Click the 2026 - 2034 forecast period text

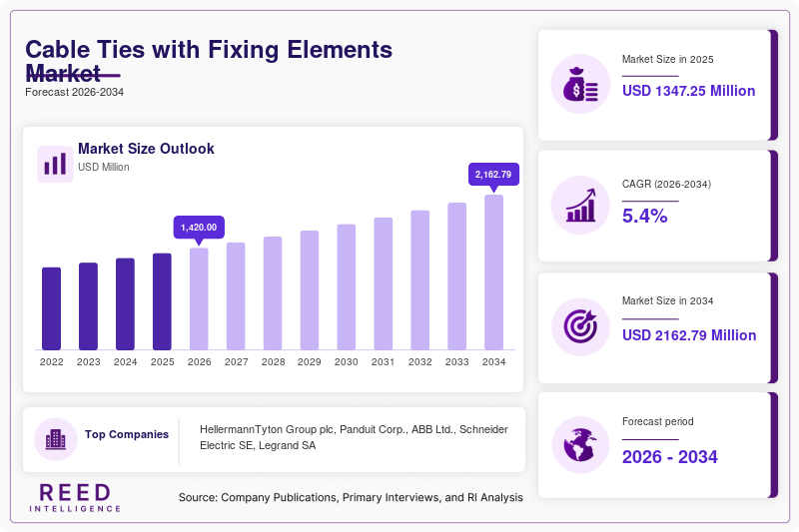click(669, 457)
